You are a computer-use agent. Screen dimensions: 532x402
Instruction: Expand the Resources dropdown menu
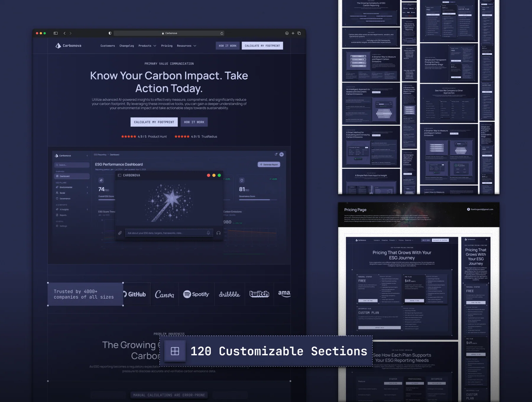click(x=186, y=46)
